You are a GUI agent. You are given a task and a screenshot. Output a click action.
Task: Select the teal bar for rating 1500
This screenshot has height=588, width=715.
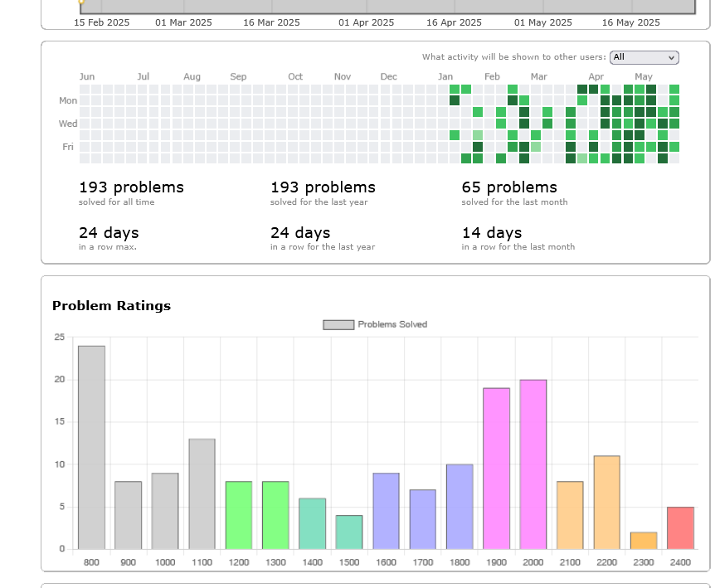349,532
